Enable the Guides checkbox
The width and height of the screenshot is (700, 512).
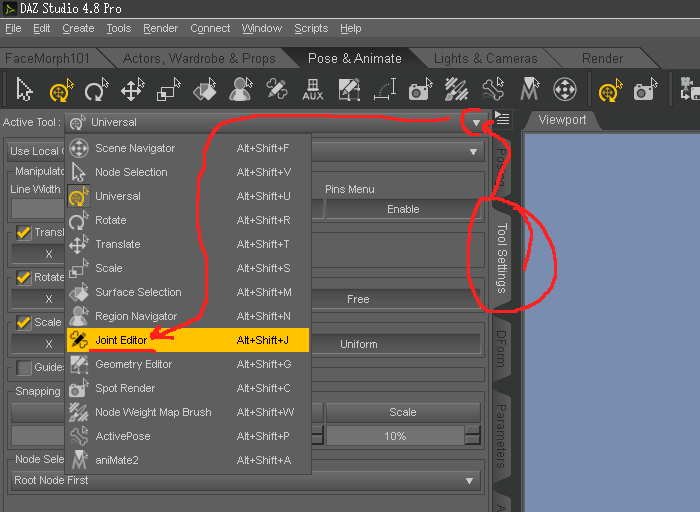(23, 367)
